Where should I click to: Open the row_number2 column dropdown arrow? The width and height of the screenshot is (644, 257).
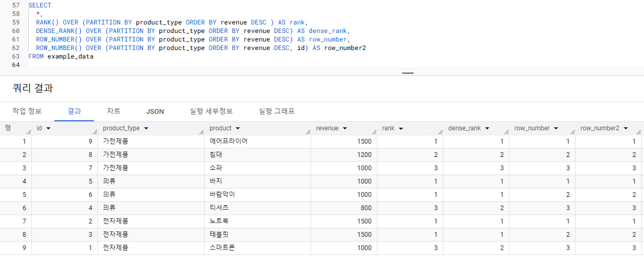[x=625, y=128]
